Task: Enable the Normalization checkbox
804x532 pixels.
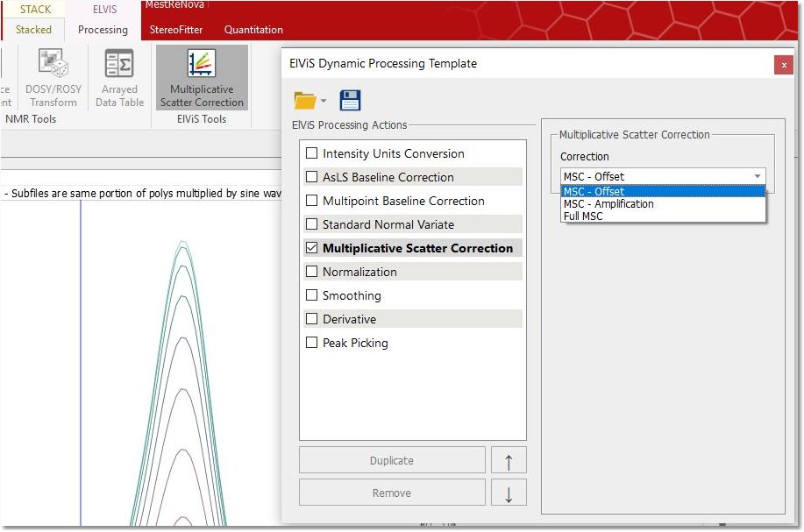Action: pos(311,271)
